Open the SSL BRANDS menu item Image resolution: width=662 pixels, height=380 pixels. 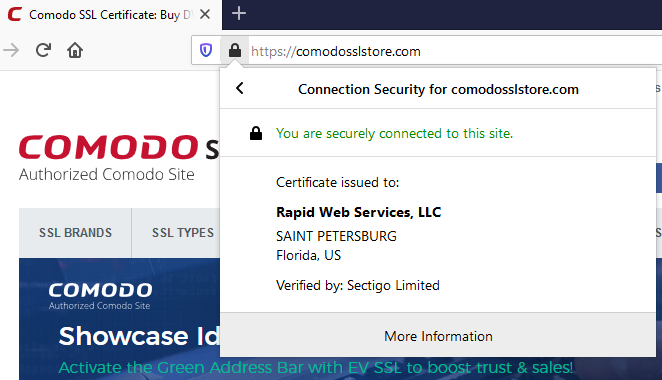pyautogui.click(x=75, y=233)
